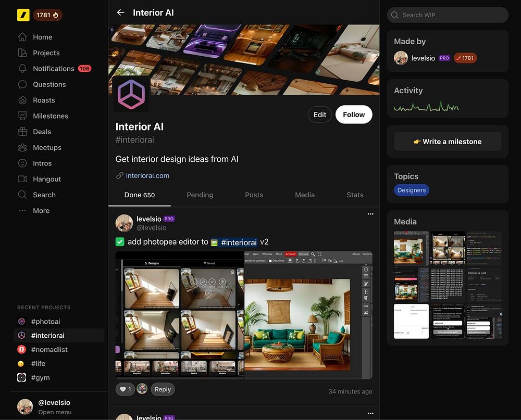Open Notifications bell icon

[x=22, y=69]
